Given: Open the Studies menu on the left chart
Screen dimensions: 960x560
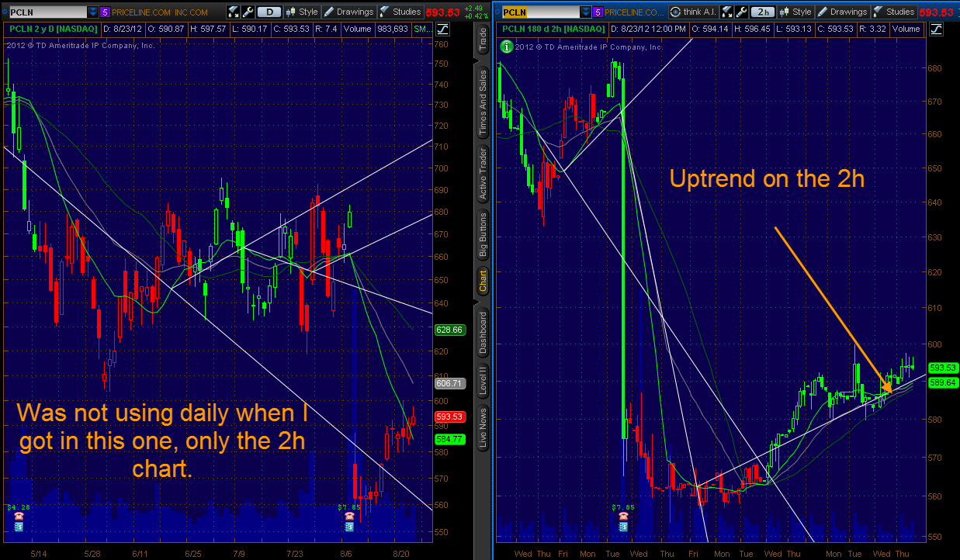Looking at the screenshot, I should tap(400, 12).
